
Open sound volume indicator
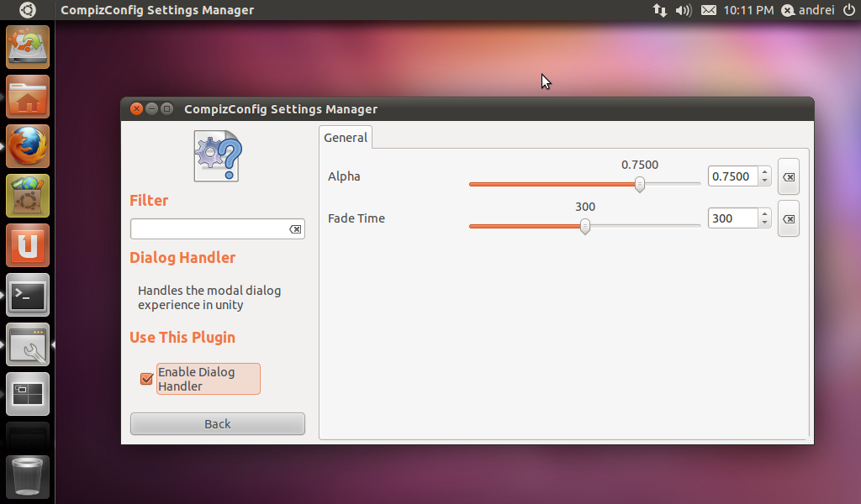pyautogui.click(x=684, y=10)
